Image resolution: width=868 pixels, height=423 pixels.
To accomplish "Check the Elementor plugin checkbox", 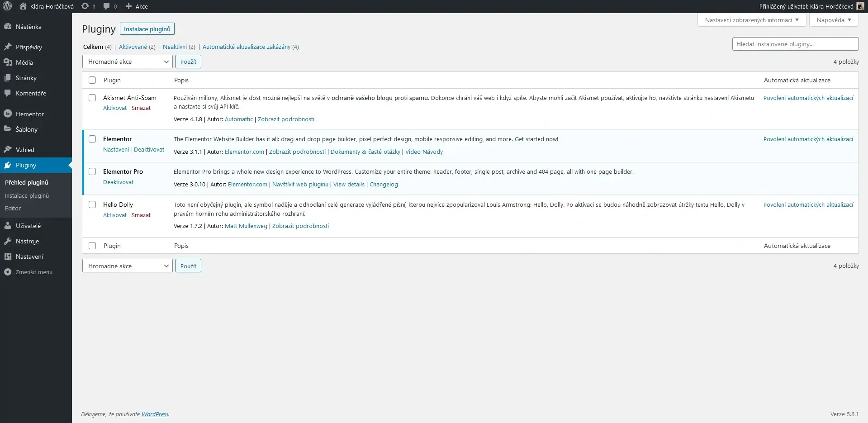I will pos(92,139).
